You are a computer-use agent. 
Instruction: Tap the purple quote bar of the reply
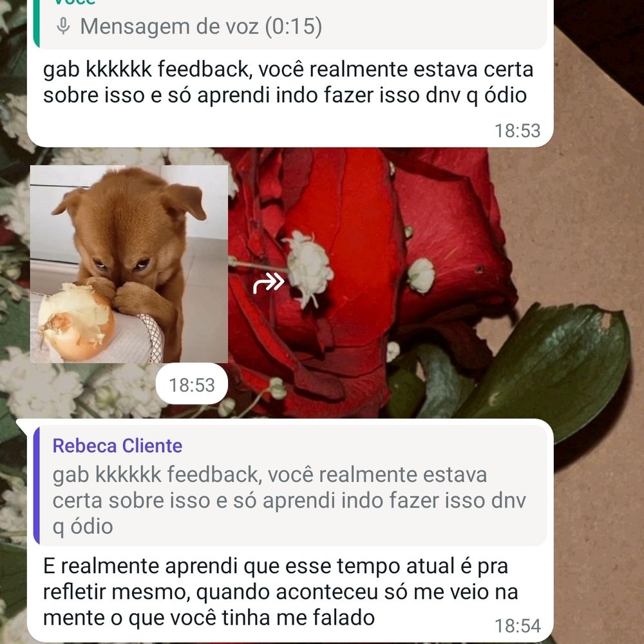37,486
